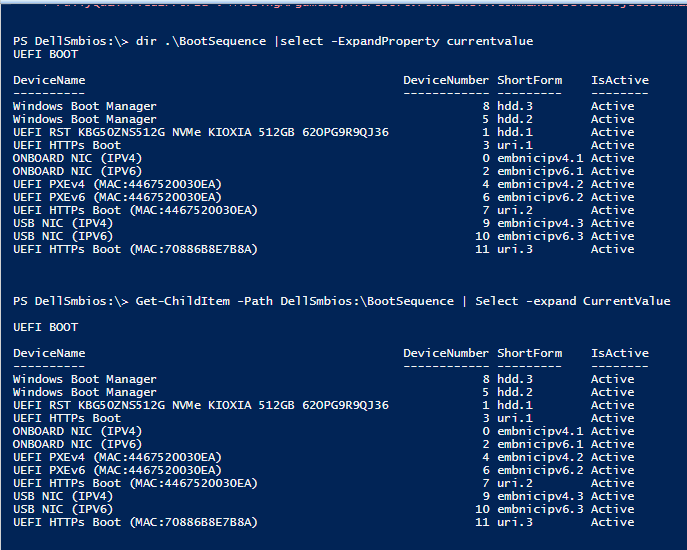Click 'hdd.2' short form in the lower table
Screen dimensions: 687x550
515,392
